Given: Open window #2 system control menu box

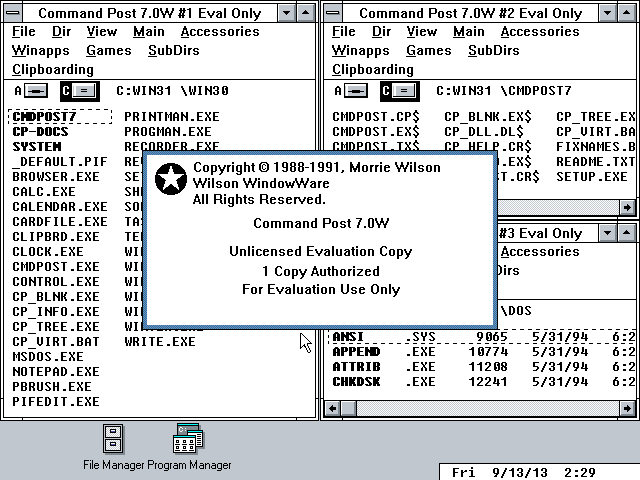Looking at the screenshot, I should click(333, 13).
